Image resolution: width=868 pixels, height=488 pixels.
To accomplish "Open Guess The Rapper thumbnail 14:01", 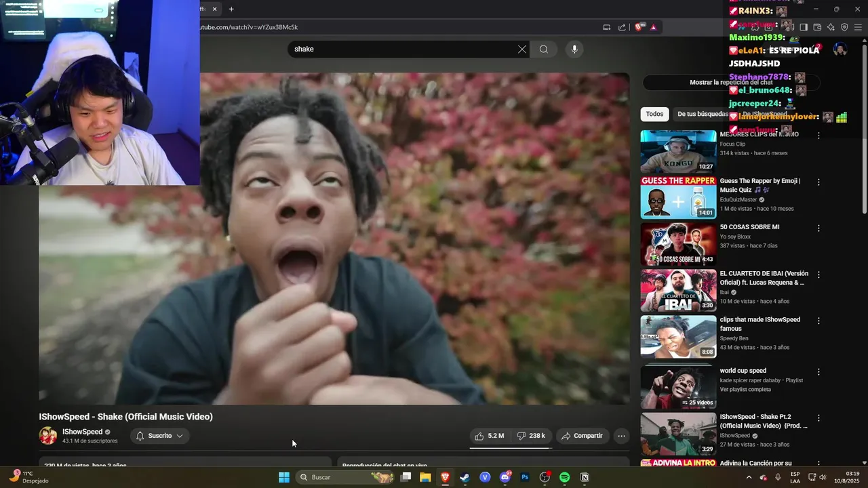I will tap(678, 198).
